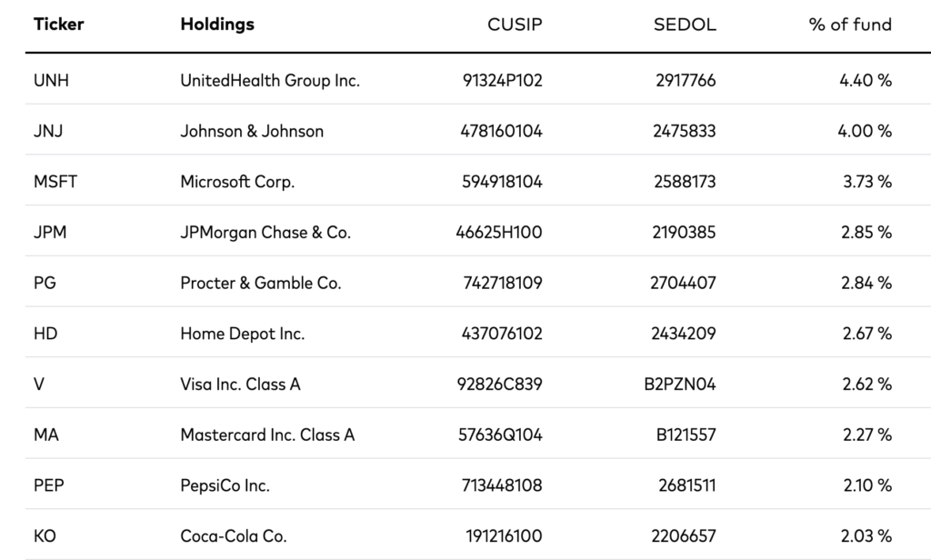Select the MSFT ticker cell
This screenshot has width=931, height=560.
point(55,182)
